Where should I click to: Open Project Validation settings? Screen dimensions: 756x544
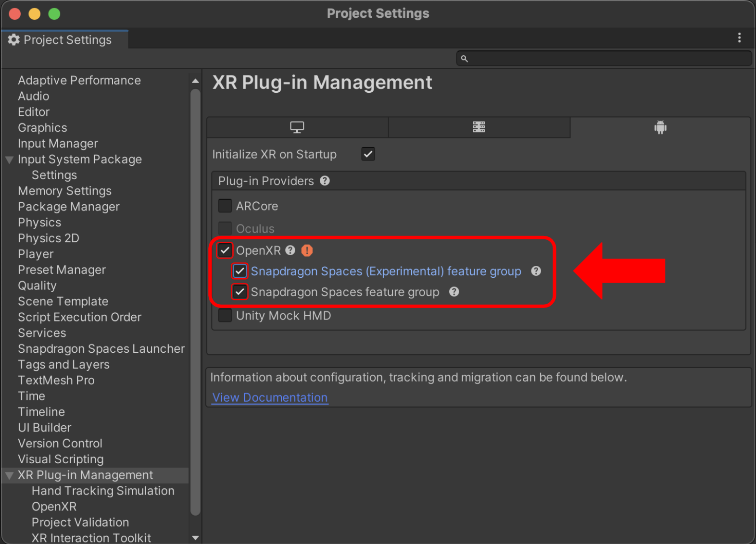pyautogui.click(x=80, y=522)
